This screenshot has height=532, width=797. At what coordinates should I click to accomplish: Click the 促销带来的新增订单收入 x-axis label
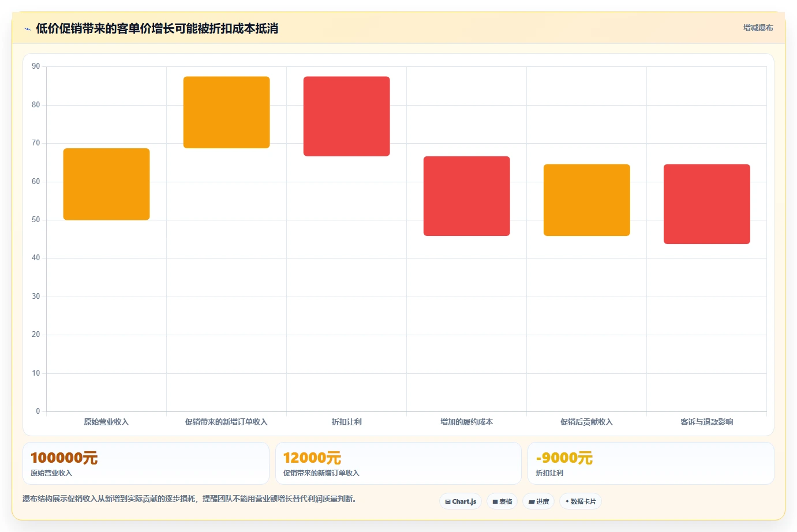pos(226,422)
